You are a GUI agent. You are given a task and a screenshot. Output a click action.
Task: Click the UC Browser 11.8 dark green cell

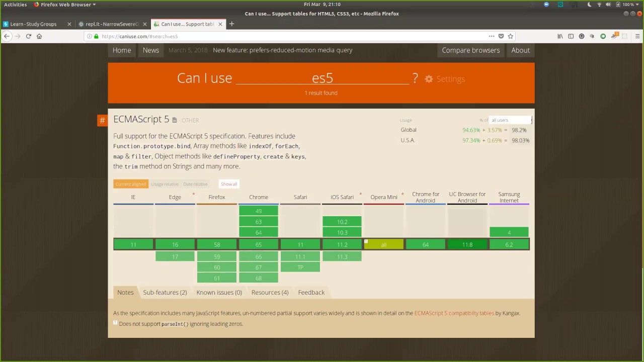click(x=467, y=244)
